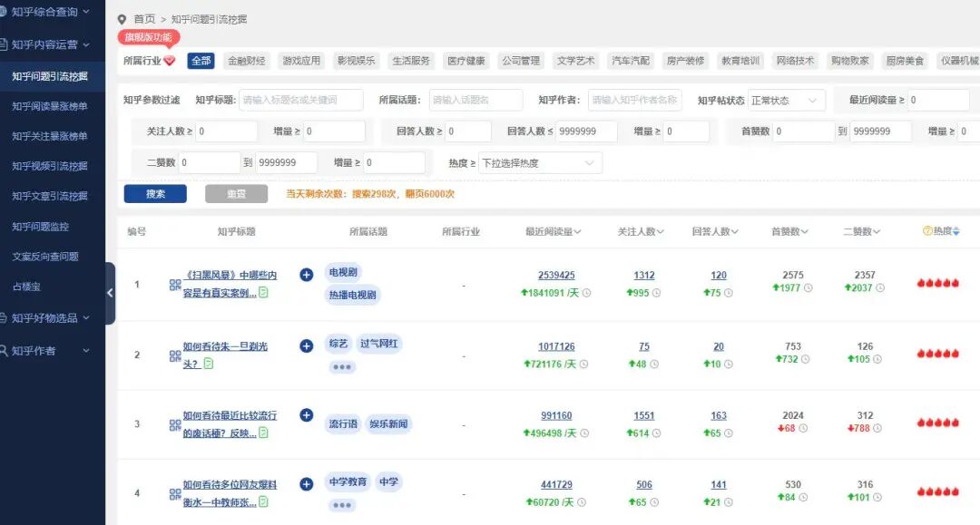Click the 热度 help question-mark icon
This screenshot has width=980, height=525.
tap(927, 231)
